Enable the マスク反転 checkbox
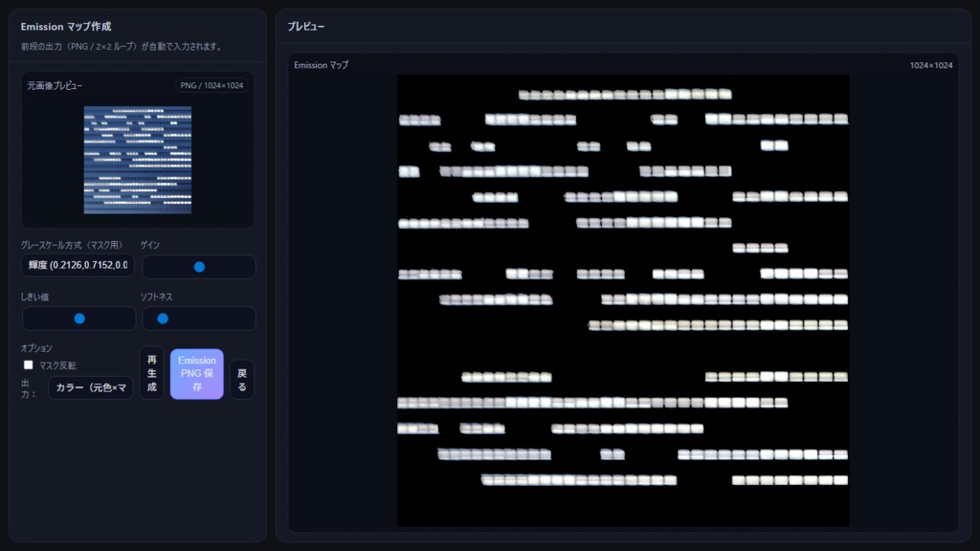The width and height of the screenshot is (980, 551). pos(29,364)
